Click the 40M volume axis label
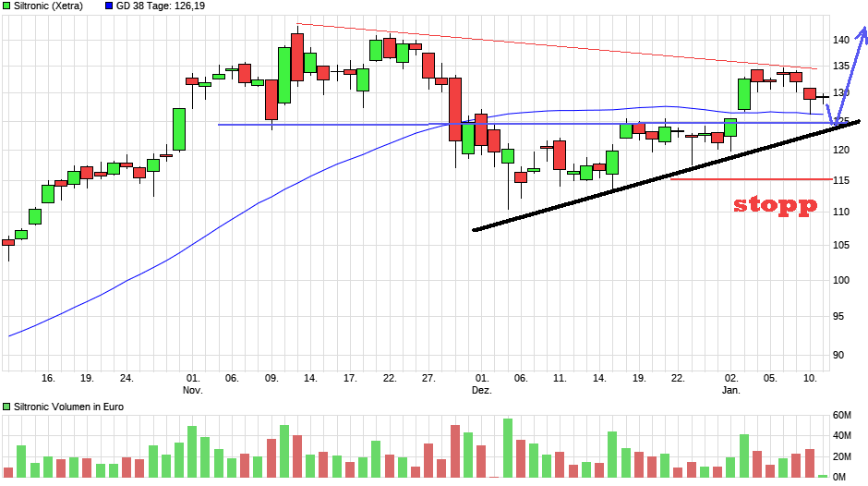Screen dimensions: 868x486 tap(842, 436)
